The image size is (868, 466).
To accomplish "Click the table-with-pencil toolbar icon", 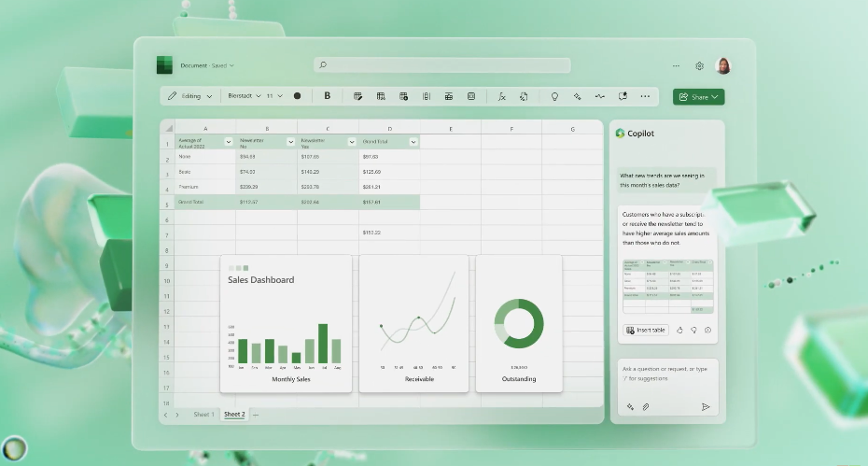I will 357,96.
